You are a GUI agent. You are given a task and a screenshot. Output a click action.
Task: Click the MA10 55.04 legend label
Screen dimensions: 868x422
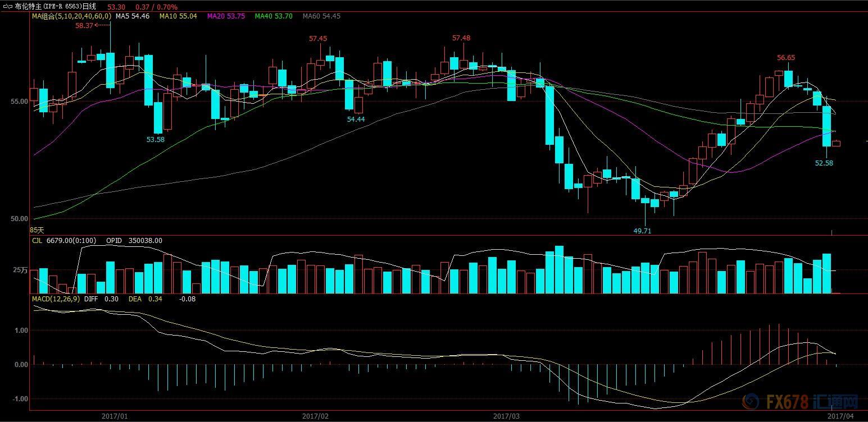click(178, 16)
